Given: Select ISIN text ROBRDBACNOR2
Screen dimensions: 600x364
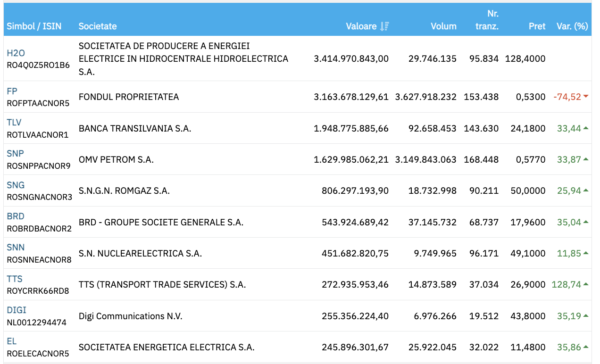Looking at the screenshot, I should click(x=39, y=229).
